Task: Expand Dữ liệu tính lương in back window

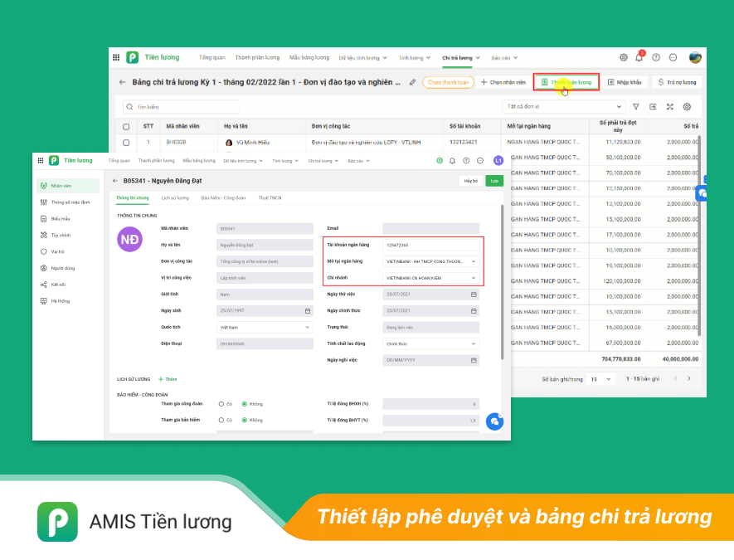Action: (362, 57)
